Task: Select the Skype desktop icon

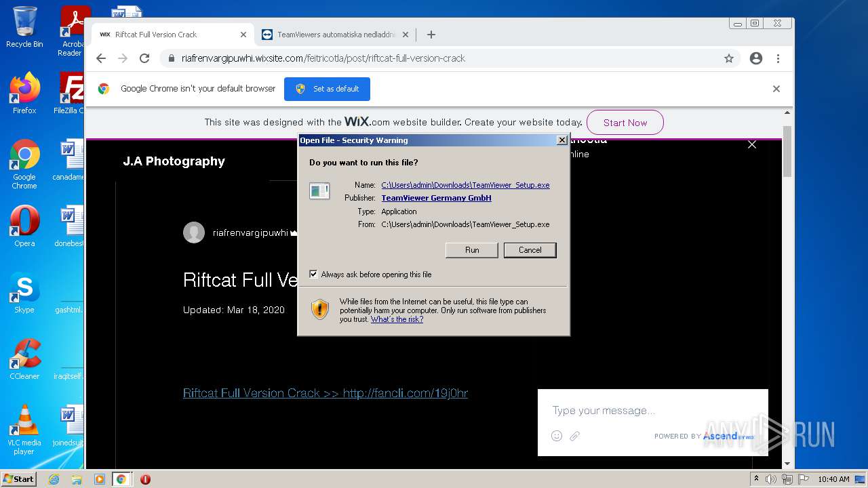Action: point(24,292)
